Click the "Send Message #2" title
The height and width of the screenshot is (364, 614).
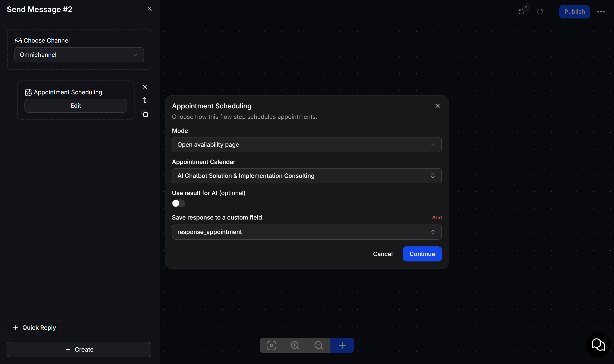point(40,9)
